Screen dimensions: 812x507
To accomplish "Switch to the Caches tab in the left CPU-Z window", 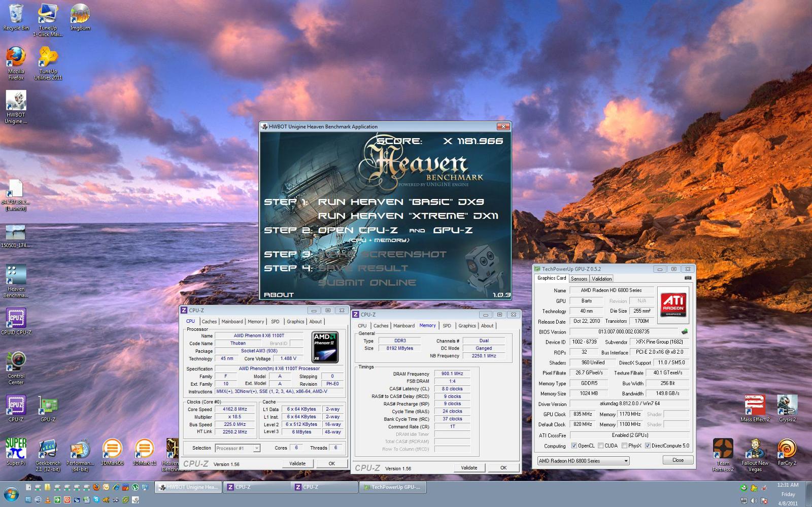I will pos(209,321).
